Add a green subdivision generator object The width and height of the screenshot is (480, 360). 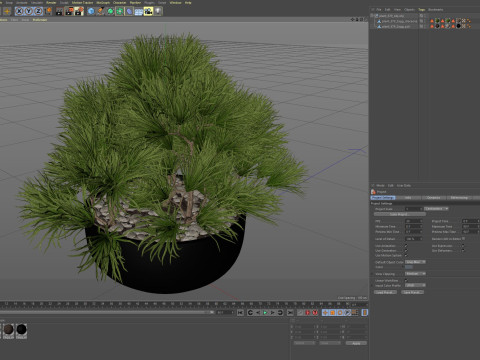tap(110, 11)
